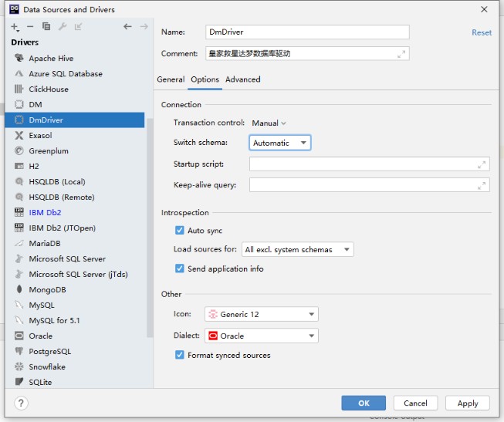The width and height of the screenshot is (504, 422).
Task: Open the Load sources for dropdown
Action: [298, 249]
